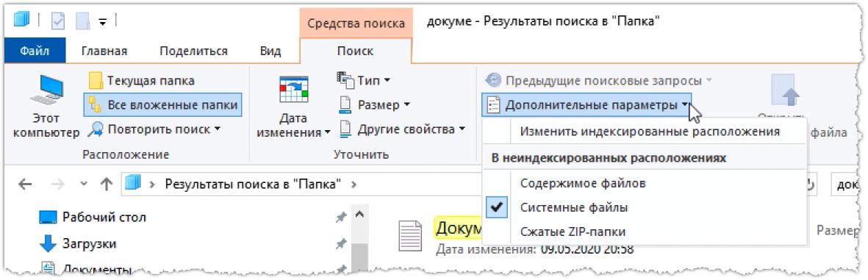Click the chevron after the search results path

pyautogui.click(x=354, y=184)
